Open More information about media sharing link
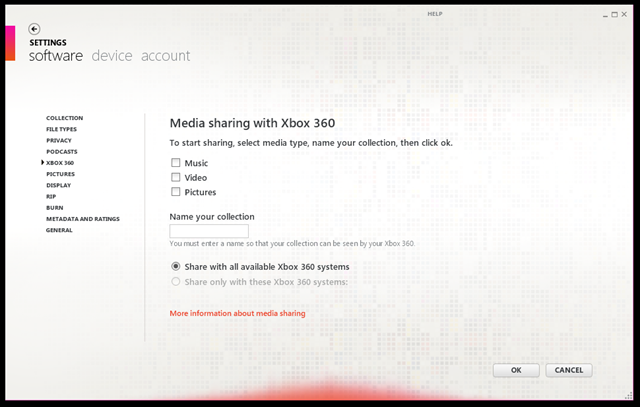This screenshot has height=407, width=640. click(238, 314)
